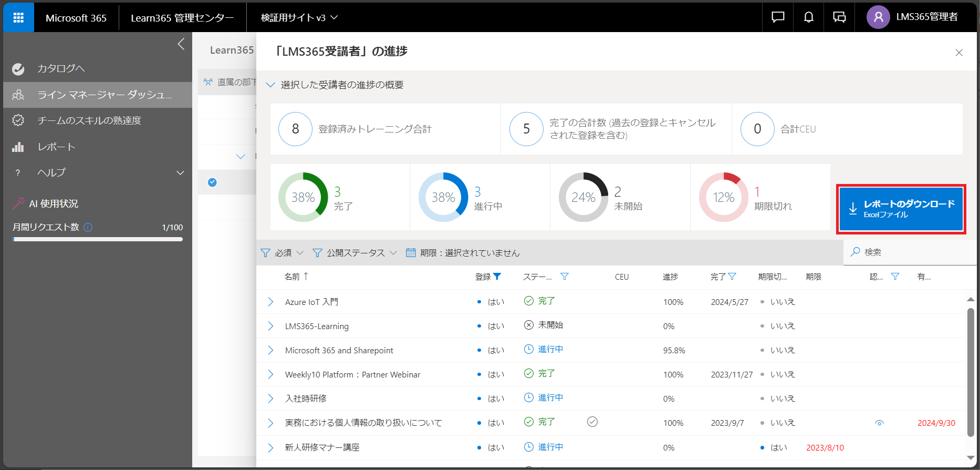Click Microsoft 365 in the header
Image resolution: width=980 pixels, height=470 pixels.
pyautogui.click(x=76, y=17)
